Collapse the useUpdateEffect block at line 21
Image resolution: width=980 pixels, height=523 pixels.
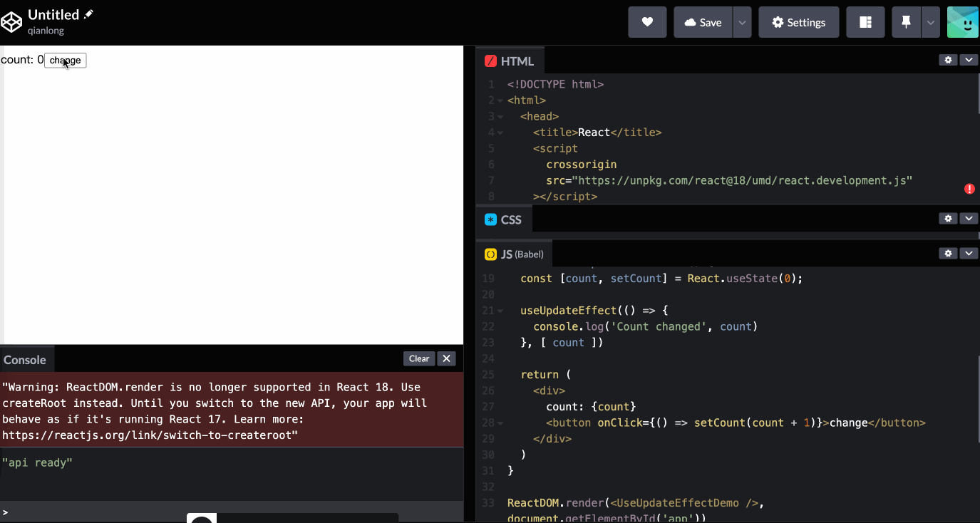[500, 311]
